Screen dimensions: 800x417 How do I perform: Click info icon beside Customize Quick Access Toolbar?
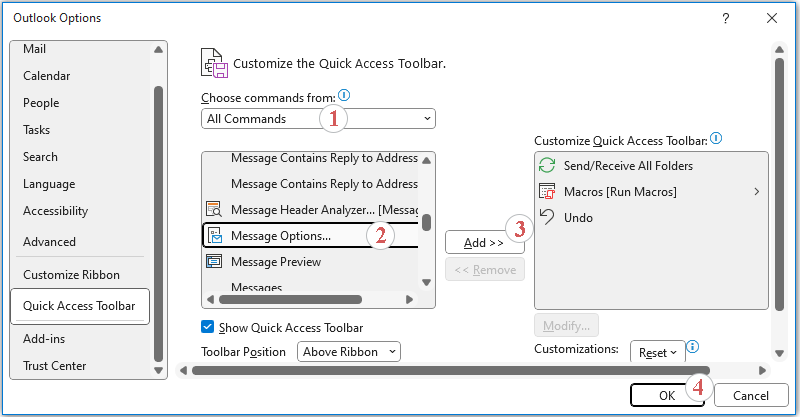[x=716, y=138]
